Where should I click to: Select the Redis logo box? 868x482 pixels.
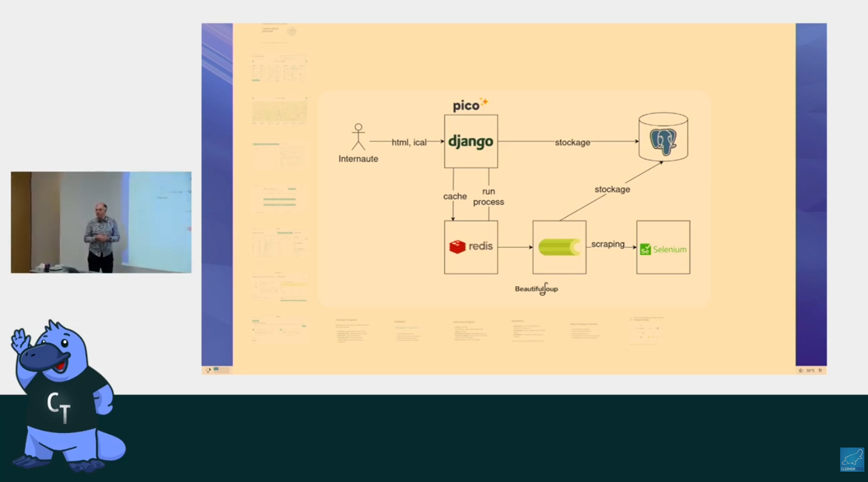(x=471, y=247)
